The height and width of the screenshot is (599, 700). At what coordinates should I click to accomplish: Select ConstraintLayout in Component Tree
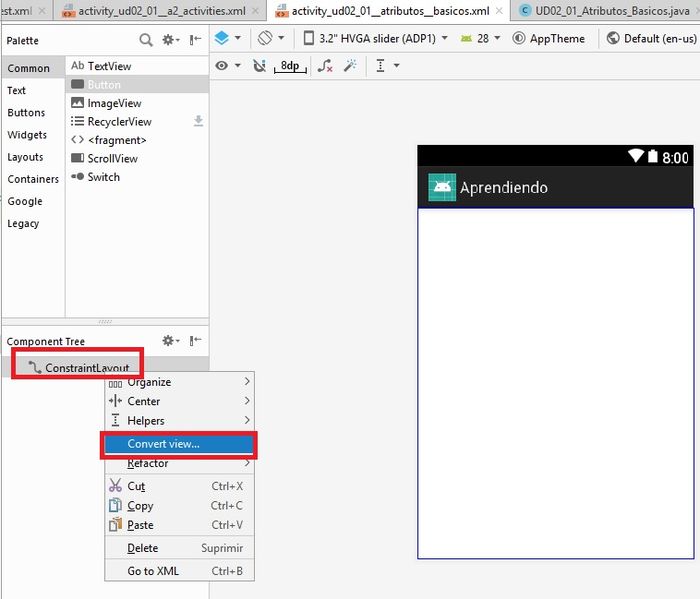pyautogui.click(x=105, y=367)
